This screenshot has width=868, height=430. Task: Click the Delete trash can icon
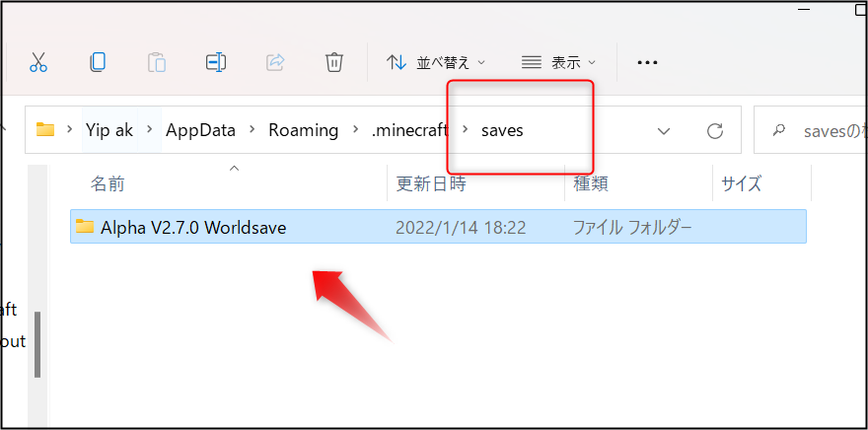[334, 62]
